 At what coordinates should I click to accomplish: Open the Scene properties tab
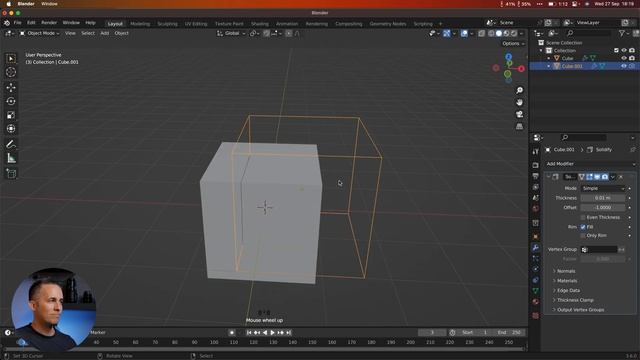536,198
